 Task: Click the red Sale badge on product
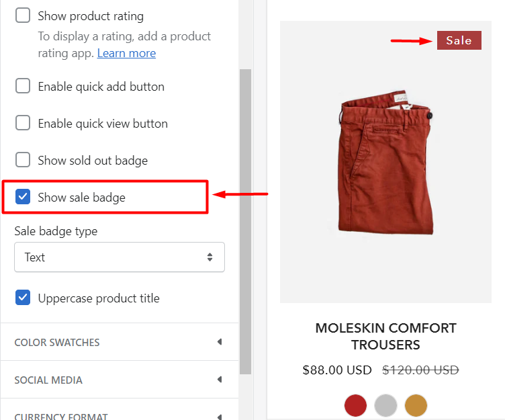point(459,40)
